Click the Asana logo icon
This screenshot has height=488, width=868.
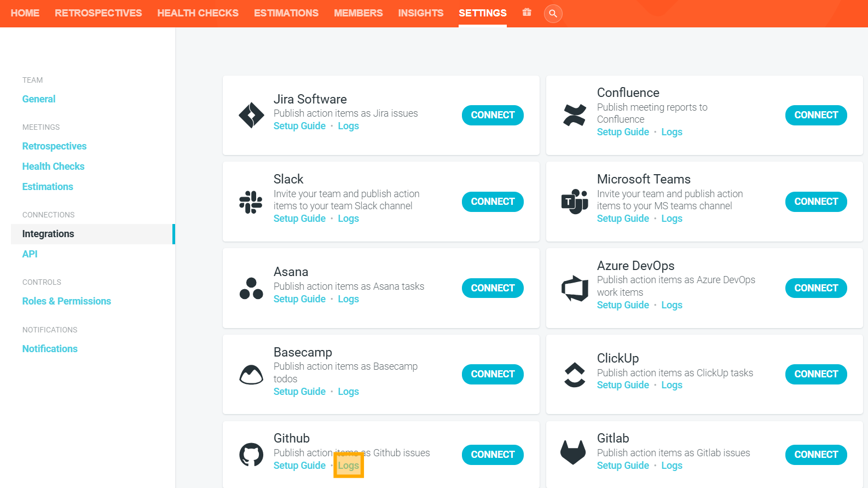click(251, 288)
